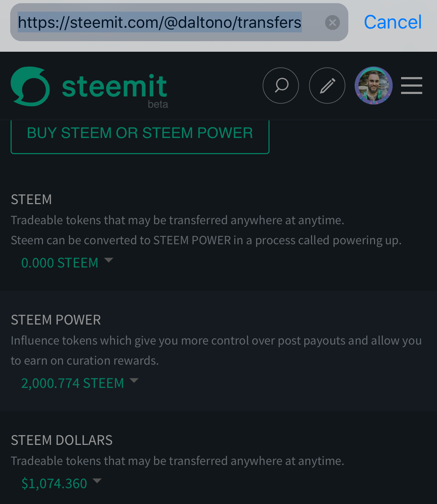
Task: Click the arrow beside $1,074.360
Action: (x=97, y=481)
